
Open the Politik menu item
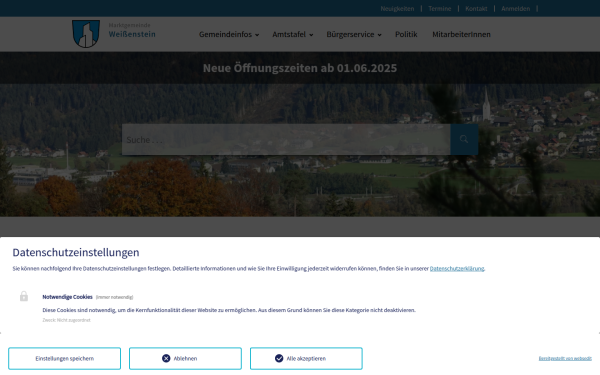coord(406,34)
